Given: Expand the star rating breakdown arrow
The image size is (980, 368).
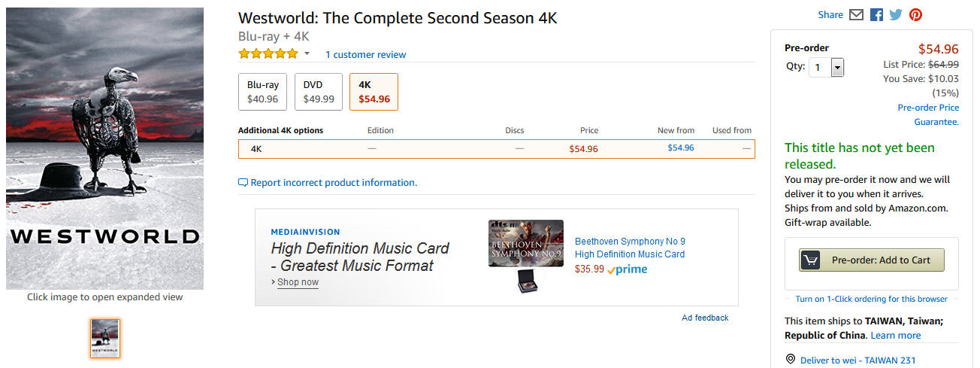Looking at the screenshot, I should (x=307, y=54).
